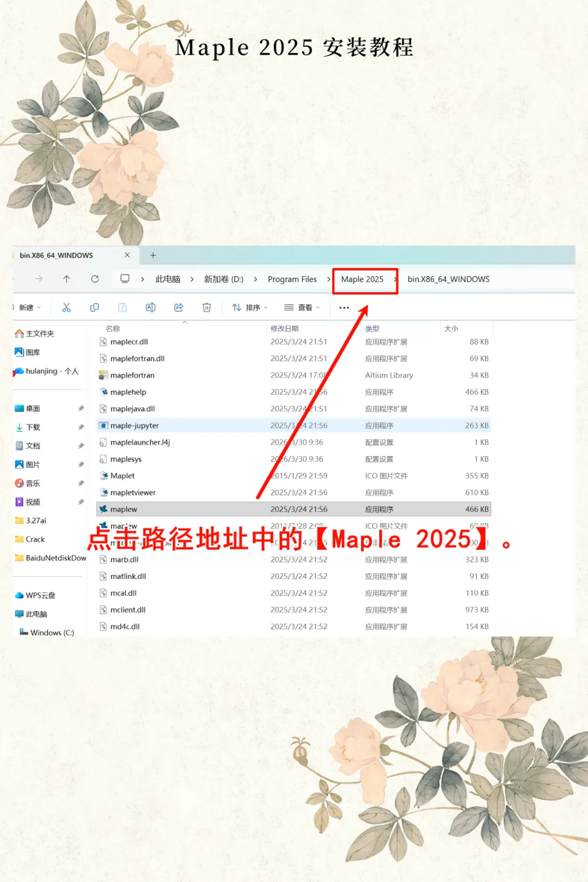Select 此电脑 in the sidebar
Image resolution: width=588 pixels, height=882 pixels.
point(31,614)
